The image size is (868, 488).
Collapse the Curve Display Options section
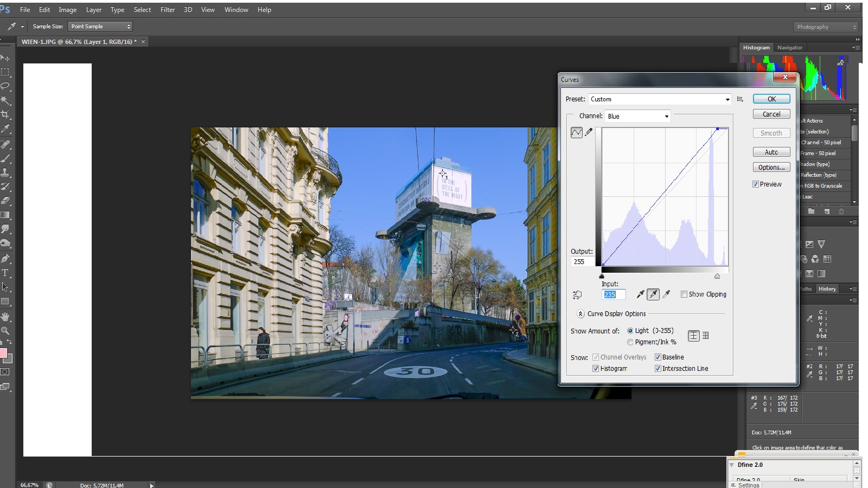click(580, 314)
